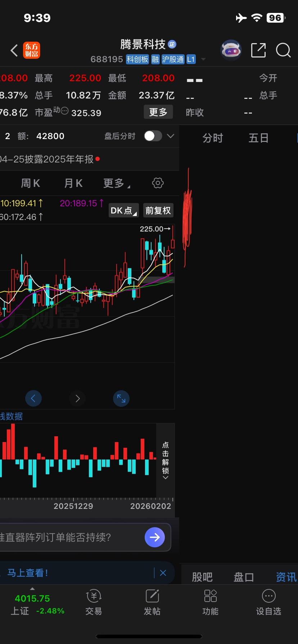Close the 马上查看 banner
298x644 pixels.
(163, 573)
